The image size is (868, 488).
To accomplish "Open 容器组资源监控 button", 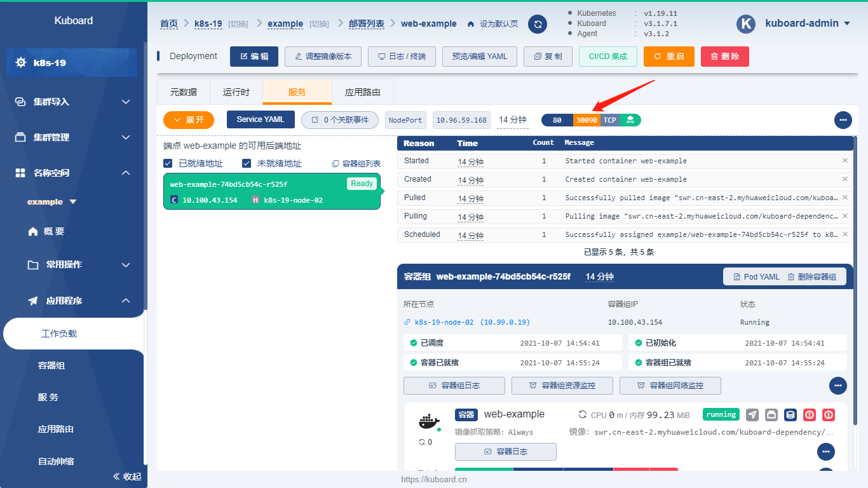I will click(562, 386).
